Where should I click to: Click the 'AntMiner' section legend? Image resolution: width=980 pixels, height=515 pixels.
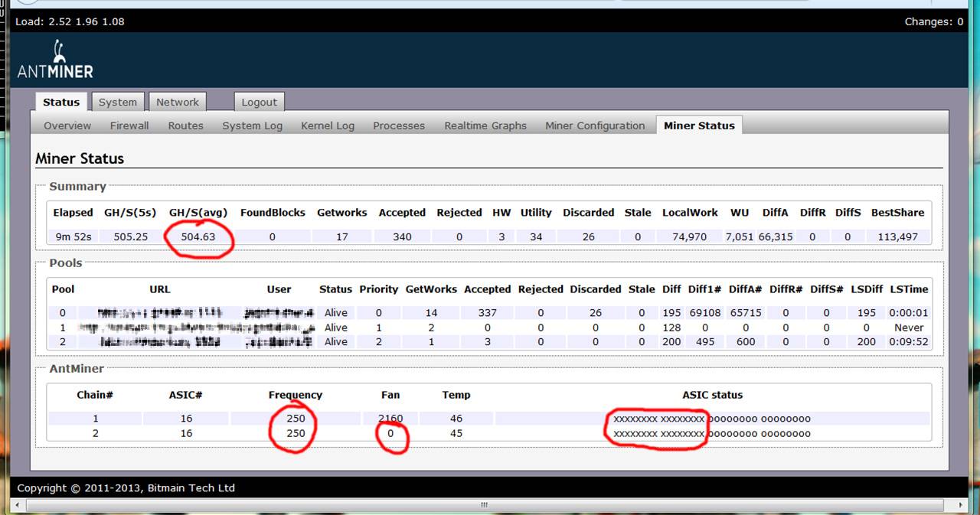75,369
